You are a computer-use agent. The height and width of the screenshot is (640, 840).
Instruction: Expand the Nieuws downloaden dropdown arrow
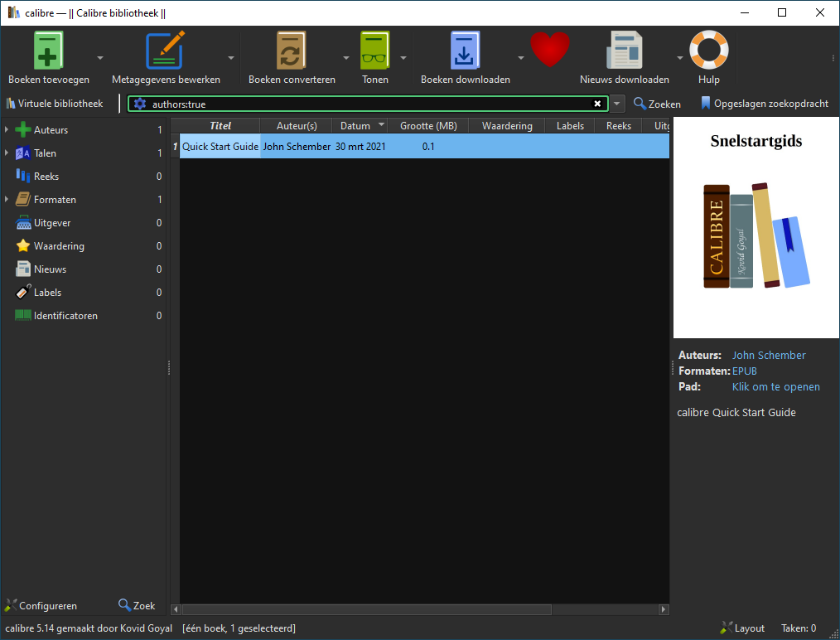coord(680,57)
